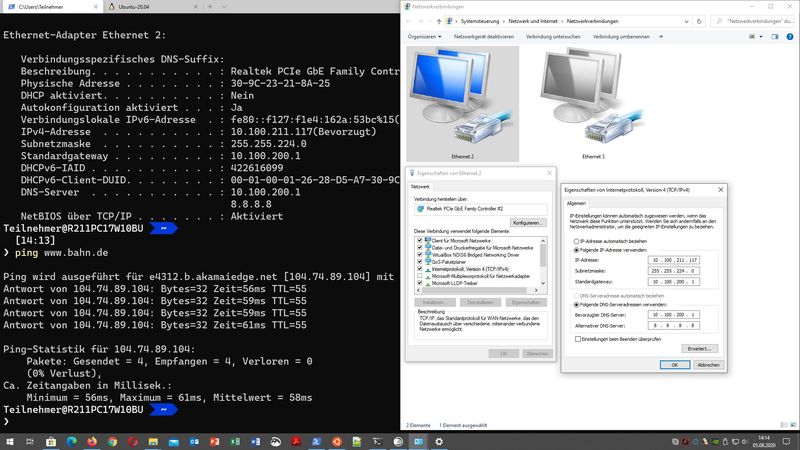The width and height of the screenshot is (800, 450).
Task: Uncheck VirtualBox NDIS6 Bridged Networking Driver
Action: click(420, 255)
